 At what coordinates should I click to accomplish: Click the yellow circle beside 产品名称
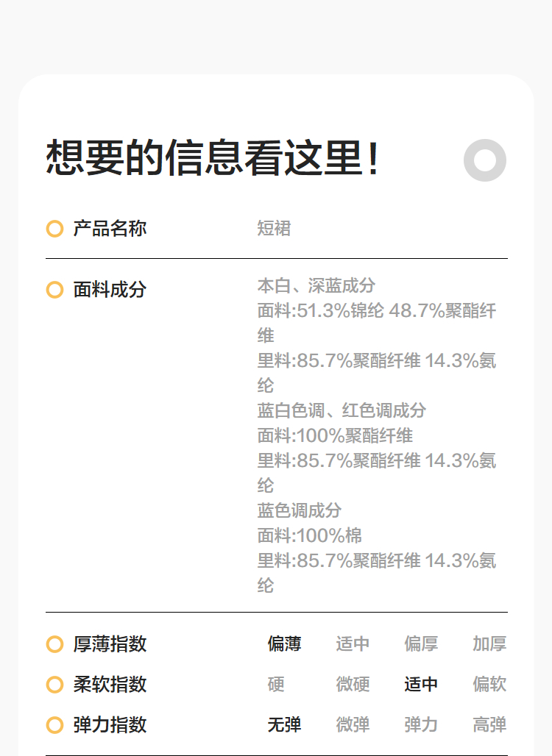[54, 229]
